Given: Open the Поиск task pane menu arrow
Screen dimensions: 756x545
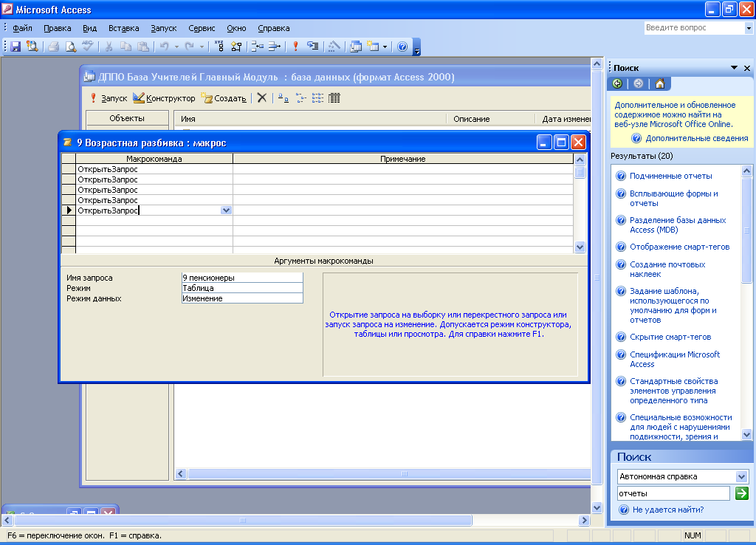Looking at the screenshot, I should [734, 68].
